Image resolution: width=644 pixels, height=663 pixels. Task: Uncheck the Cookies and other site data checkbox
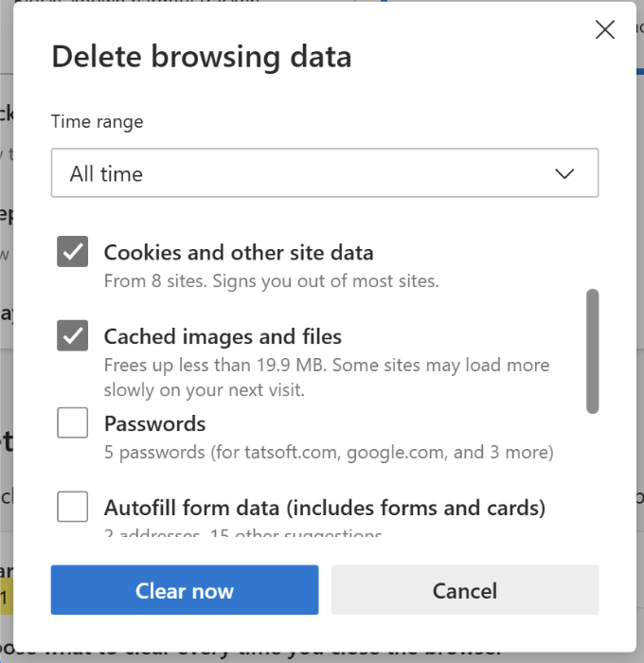(73, 252)
